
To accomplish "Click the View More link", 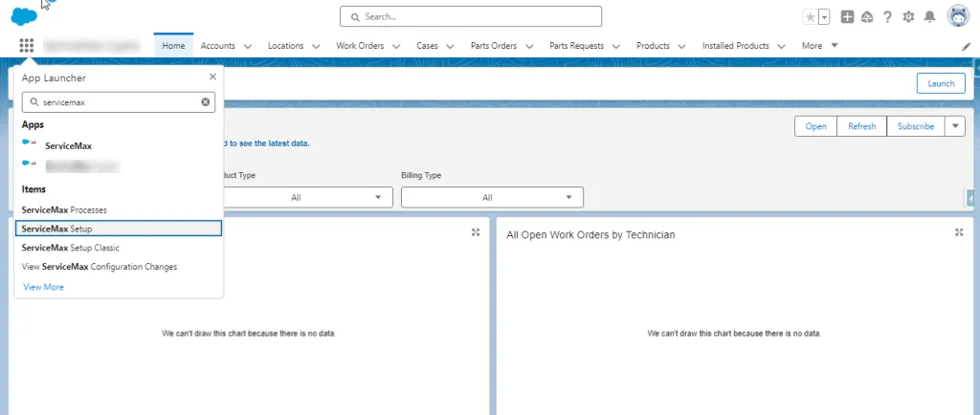I will point(43,287).
